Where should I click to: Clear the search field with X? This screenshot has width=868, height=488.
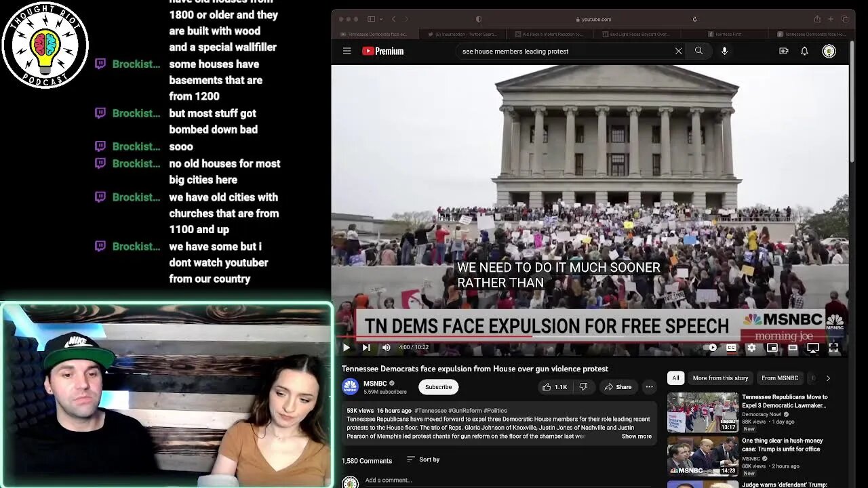tap(678, 51)
